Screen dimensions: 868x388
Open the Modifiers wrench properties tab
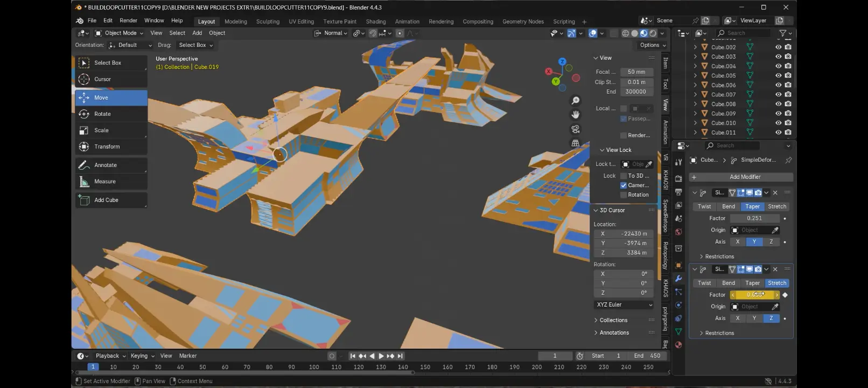tap(678, 279)
